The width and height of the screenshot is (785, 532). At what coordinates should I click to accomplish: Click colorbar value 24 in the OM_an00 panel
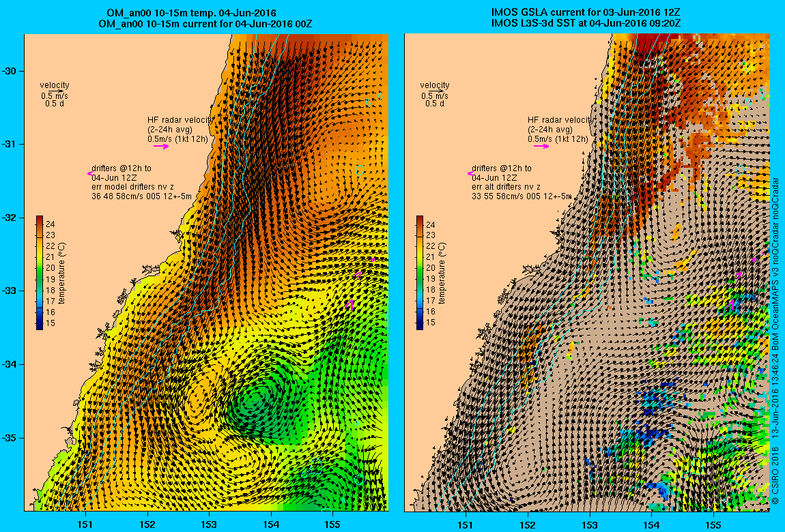pos(50,224)
